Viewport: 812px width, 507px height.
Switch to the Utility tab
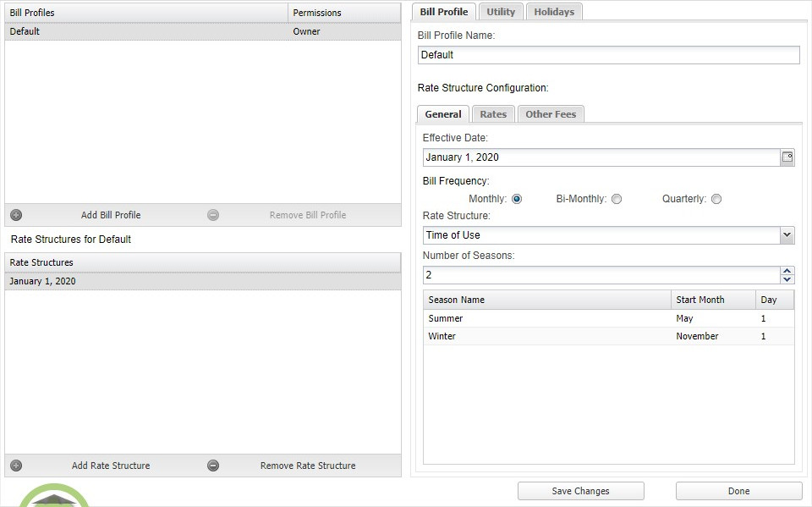pos(501,11)
